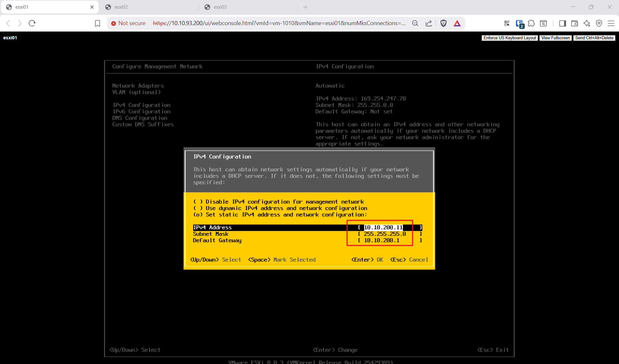Click Default Gateway: Not set text
This screenshot has width=619, height=364.
coord(354,111)
